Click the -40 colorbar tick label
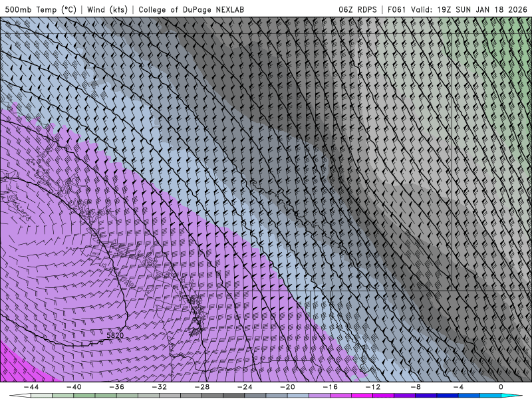The image size is (532, 399). click(74, 387)
